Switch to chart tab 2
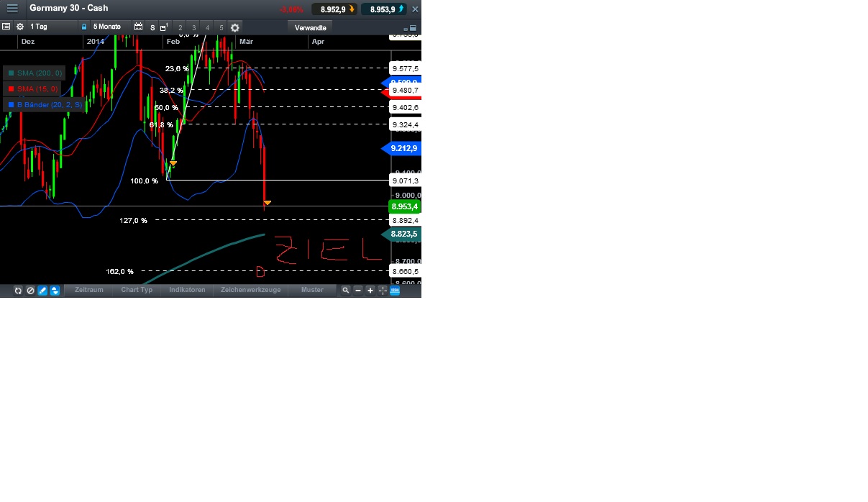Image resolution: width=868 pixels, height=502 pixels. [x=179, y=27]
